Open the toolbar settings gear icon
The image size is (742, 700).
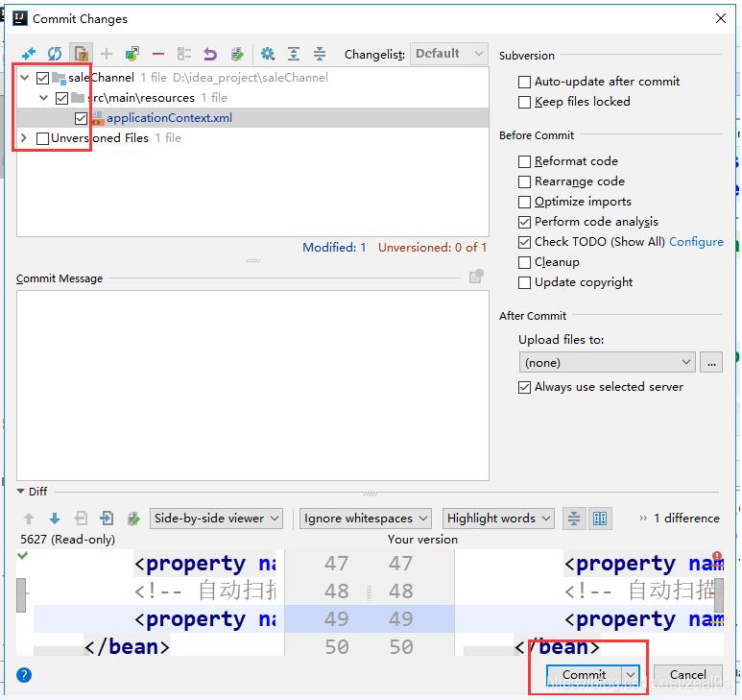268,55
